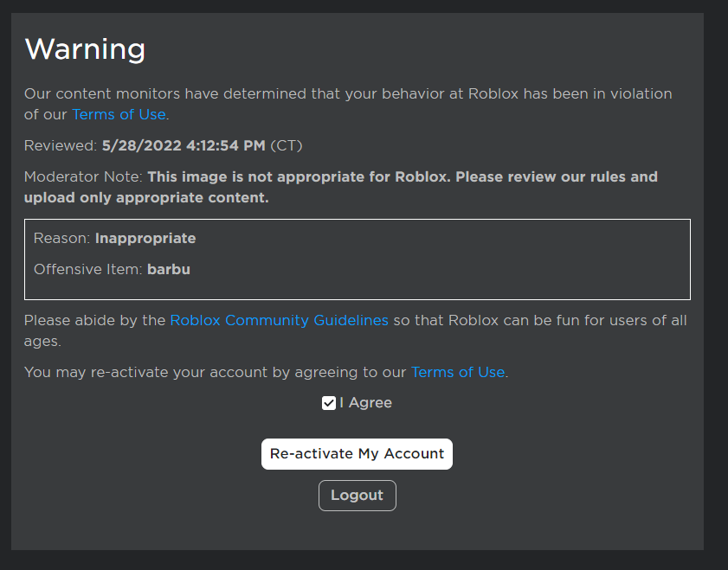Open Terms of Use link after re-activate sentence
This screenshot has width=728, height=570.
click(x=457, y=372)
